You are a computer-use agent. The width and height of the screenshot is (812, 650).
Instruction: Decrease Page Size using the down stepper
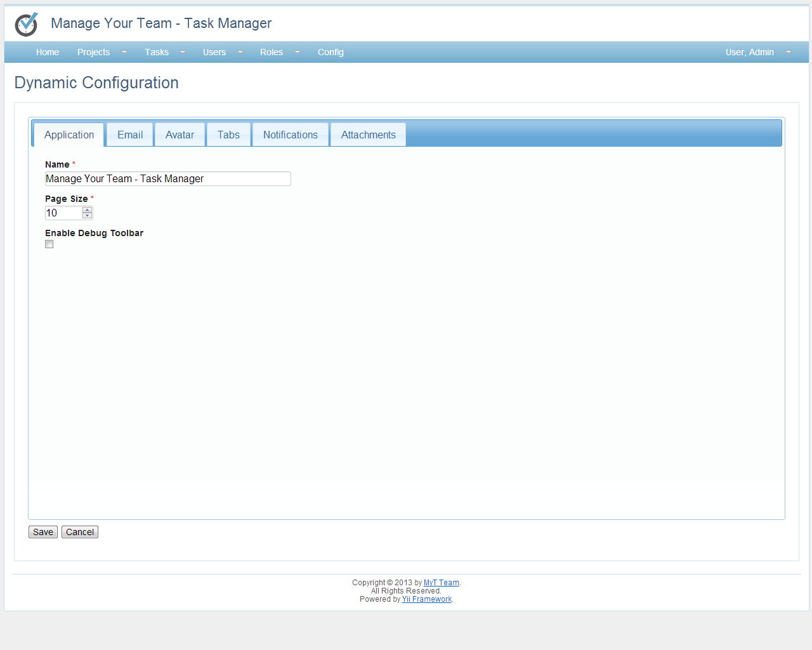click(88, 216)
